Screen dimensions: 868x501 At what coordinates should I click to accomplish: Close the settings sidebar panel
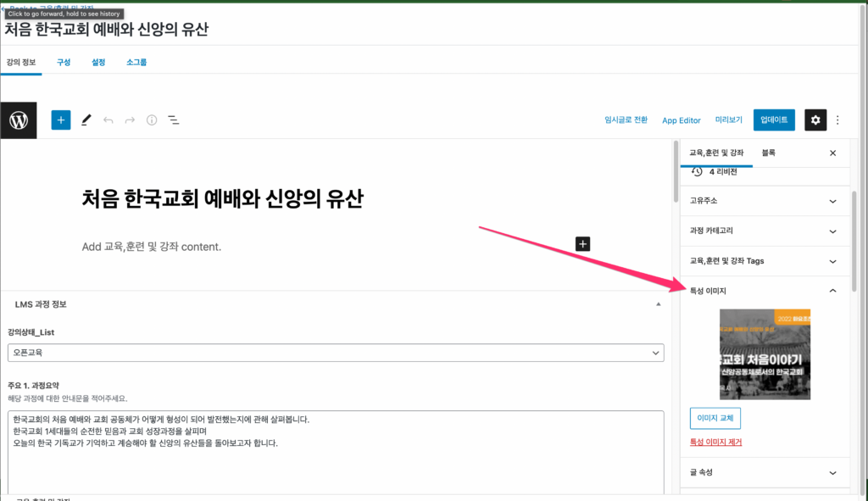tap(832, 153)
